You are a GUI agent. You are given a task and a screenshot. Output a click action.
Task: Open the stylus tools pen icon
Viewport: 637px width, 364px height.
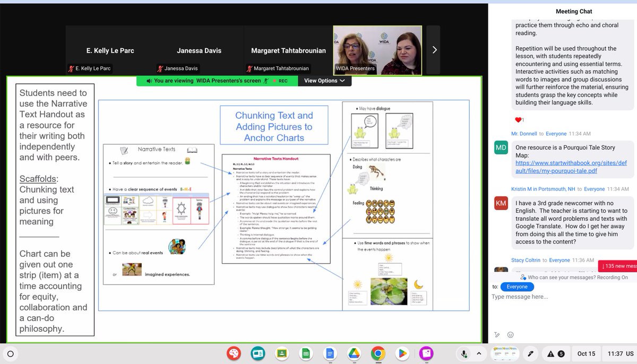(529, 353)
